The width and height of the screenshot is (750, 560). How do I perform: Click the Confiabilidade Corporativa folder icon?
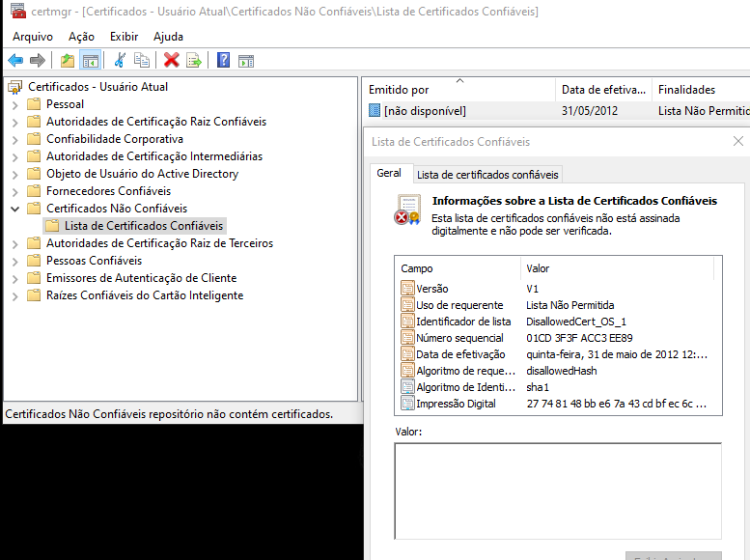pyautogui.click(x=34, y=139)
